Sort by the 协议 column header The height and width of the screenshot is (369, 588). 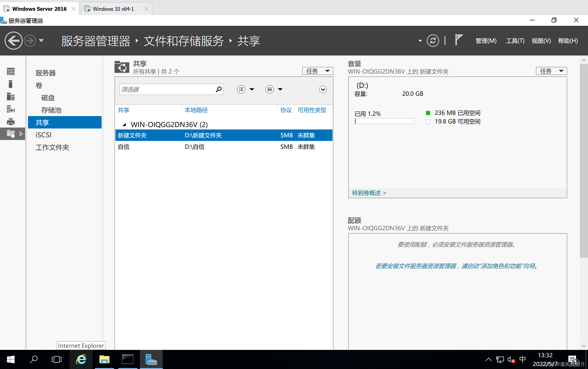click(x=286, y=110)
